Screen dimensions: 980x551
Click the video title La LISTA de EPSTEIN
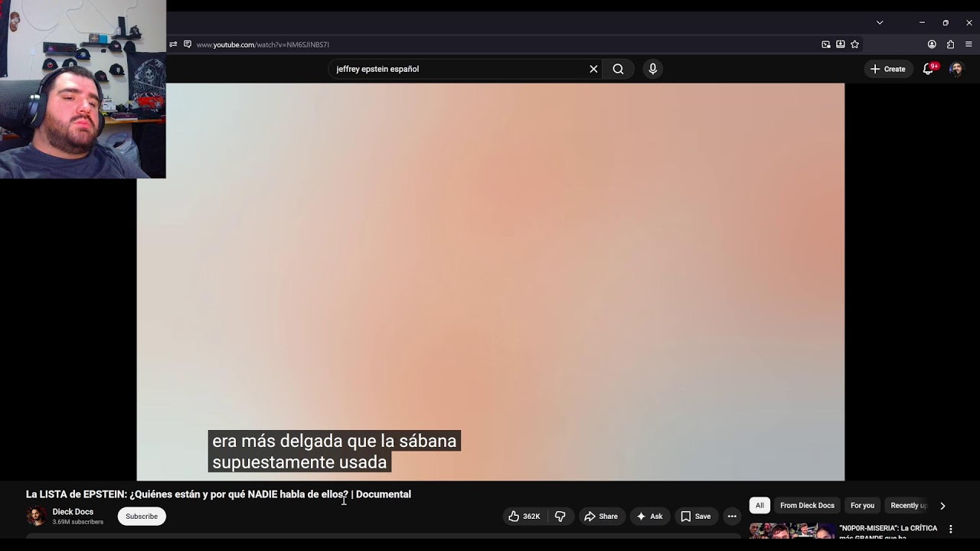click(218, 494)
